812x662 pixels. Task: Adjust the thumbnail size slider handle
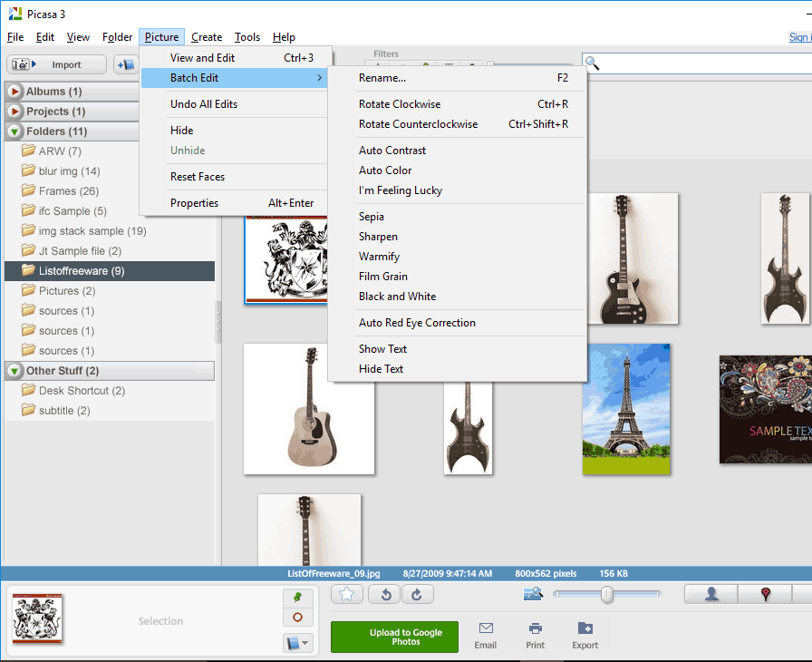click(x=607, y=594)
